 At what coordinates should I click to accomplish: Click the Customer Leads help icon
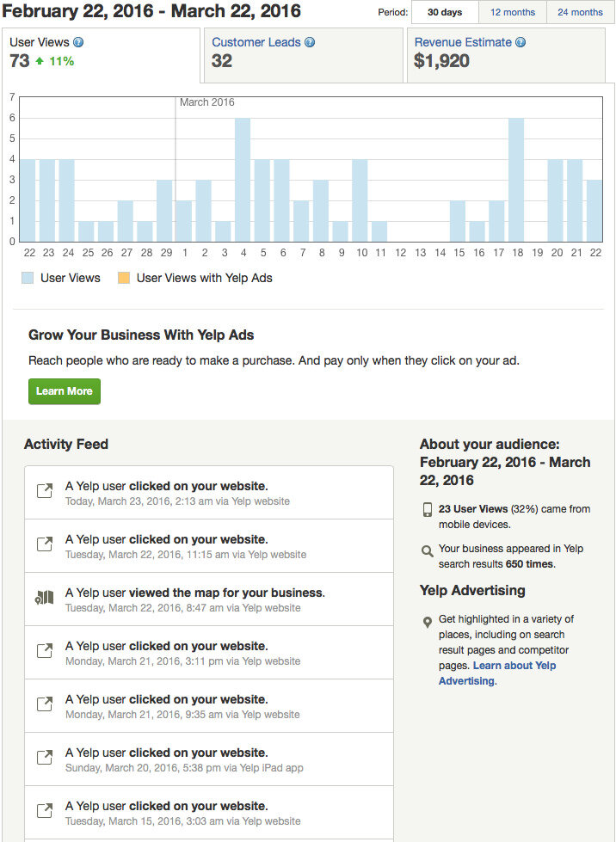310,42
